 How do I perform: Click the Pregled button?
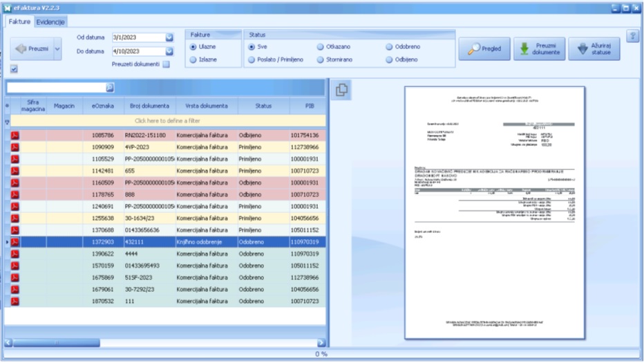(x=484, y=49)
